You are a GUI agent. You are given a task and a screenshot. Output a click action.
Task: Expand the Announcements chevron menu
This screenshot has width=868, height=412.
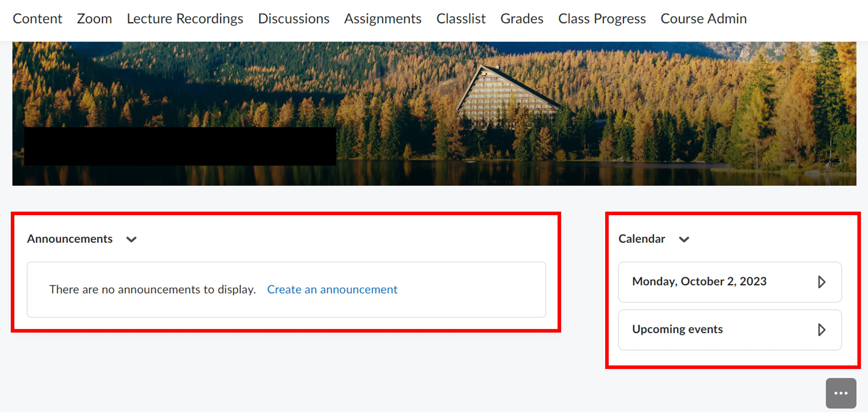coord(131,239)
